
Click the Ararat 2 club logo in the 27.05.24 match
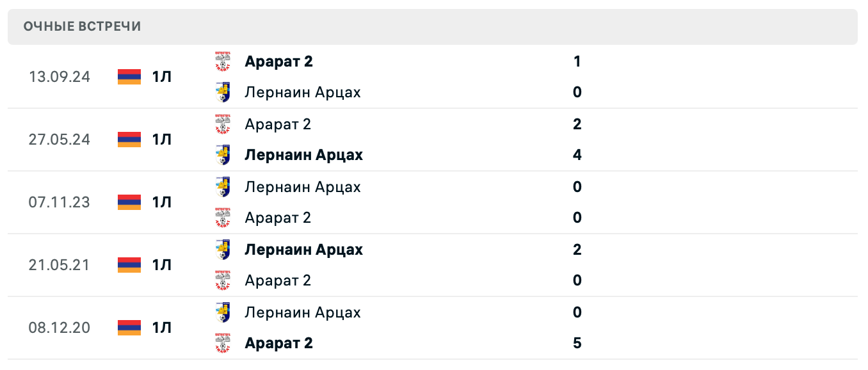pos(223,124)
